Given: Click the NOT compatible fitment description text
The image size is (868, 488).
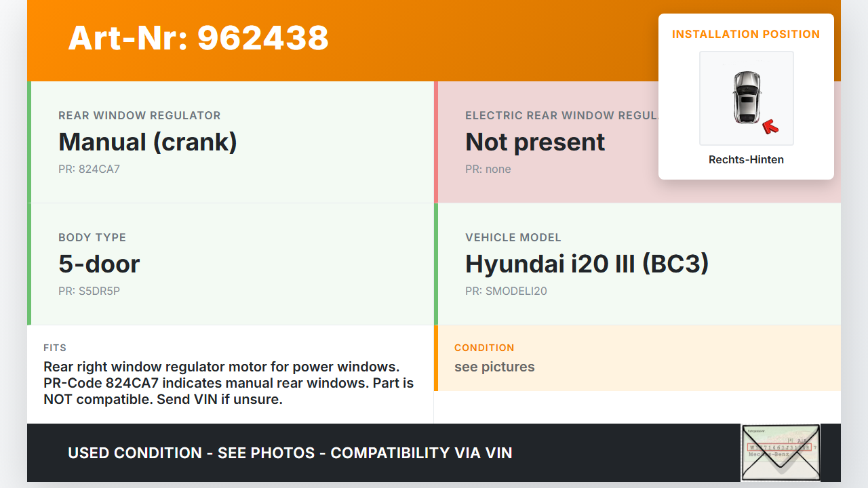Looking at the screenshot, I should 229,384.
